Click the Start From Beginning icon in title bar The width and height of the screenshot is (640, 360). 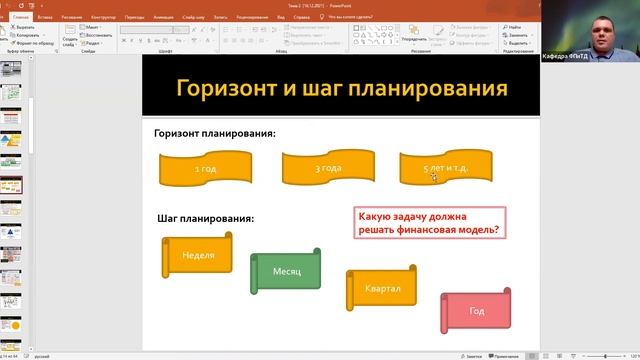pyautogui.click(x=31, y=6)
